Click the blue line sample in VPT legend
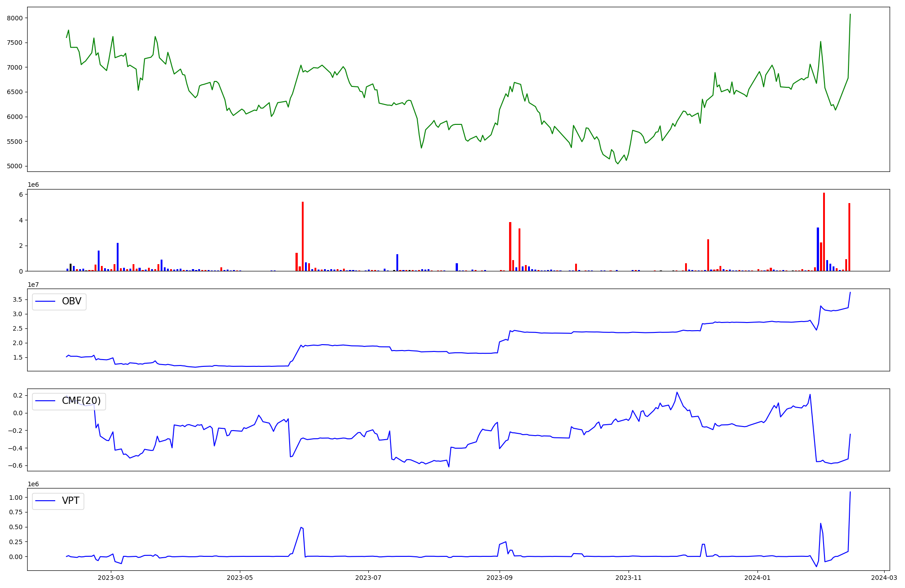The width and height of the screenshot is (905, 588). point(45,501)
